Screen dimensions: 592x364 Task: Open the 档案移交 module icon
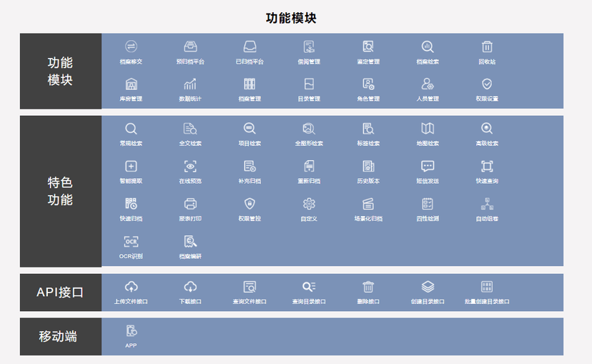pyautogui.click(x=131, y=46)
